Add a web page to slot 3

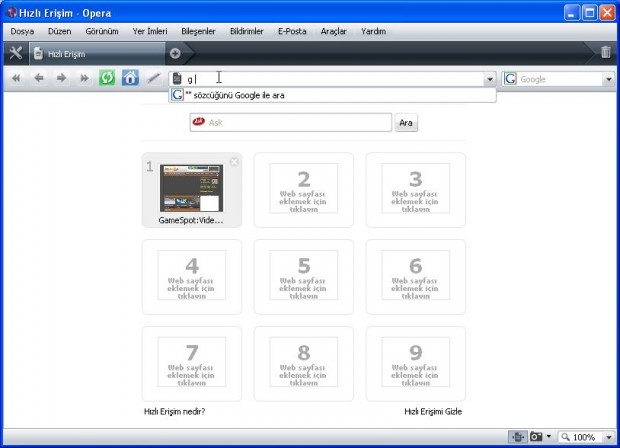(416, 190)
